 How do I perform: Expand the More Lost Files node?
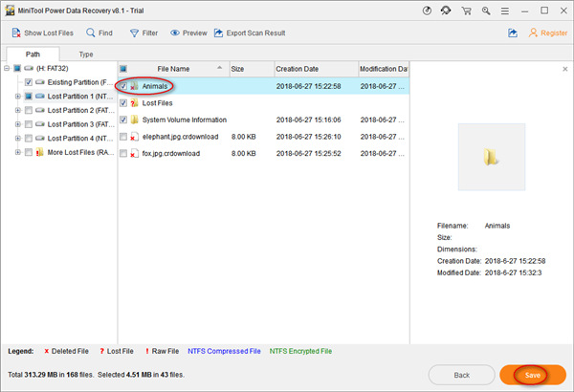(17, 151)
